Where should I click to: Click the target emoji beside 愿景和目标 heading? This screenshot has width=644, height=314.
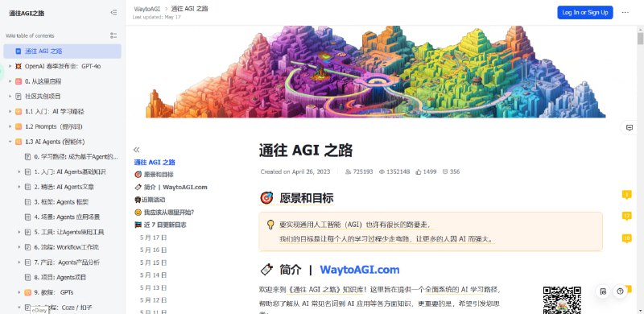click(x=266, y=198)
